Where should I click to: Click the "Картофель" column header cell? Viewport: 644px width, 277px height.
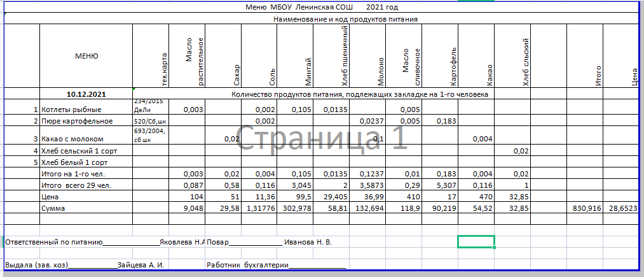tap(453, 67)
